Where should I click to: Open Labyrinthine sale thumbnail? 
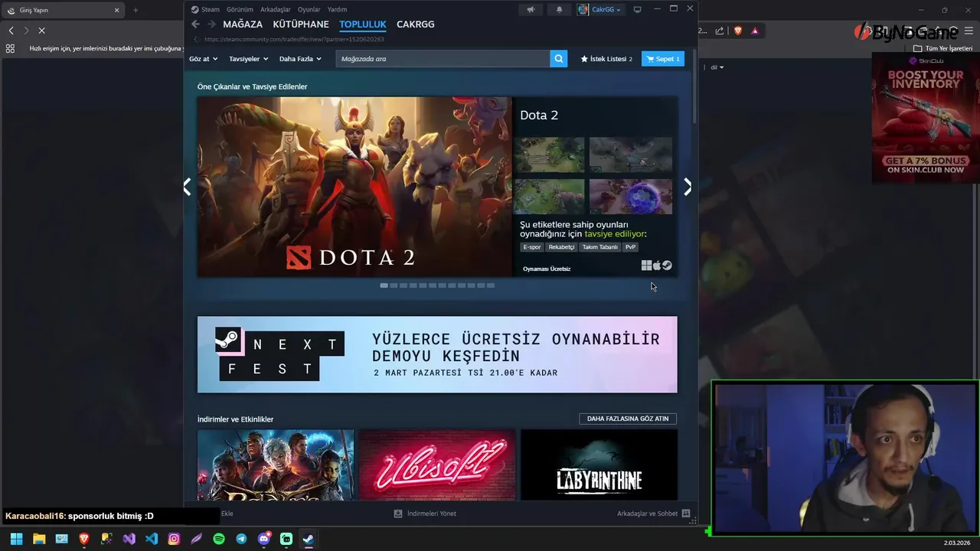point(599,465)
